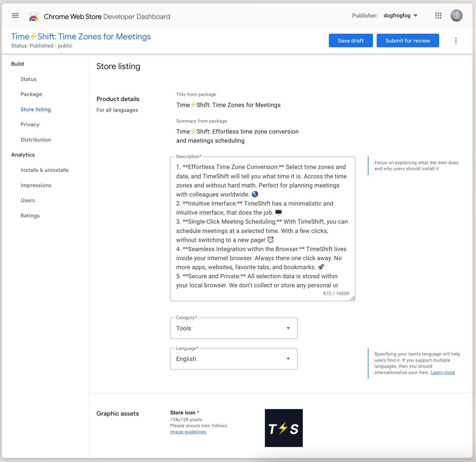
Task: View Users analytics
Action: (x=28, y=200)
